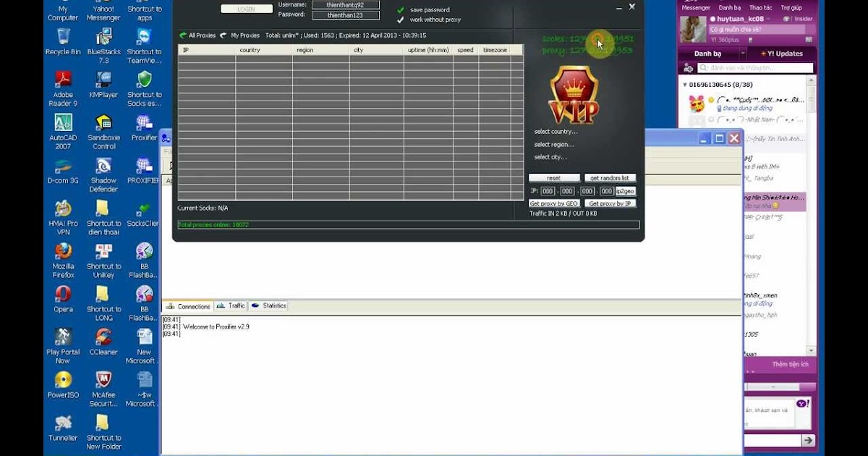
Task: Open the Statistics tab in Proxifier
Action: [269, 305]
